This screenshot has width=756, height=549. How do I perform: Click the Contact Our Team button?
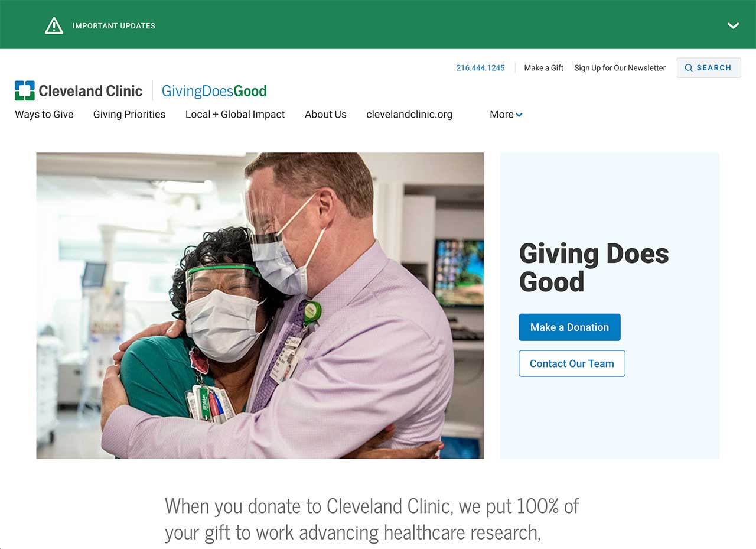[572, 363]
